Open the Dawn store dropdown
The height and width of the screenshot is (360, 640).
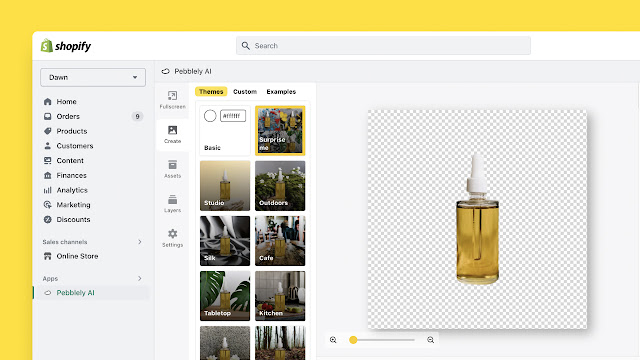coord(93,77)
